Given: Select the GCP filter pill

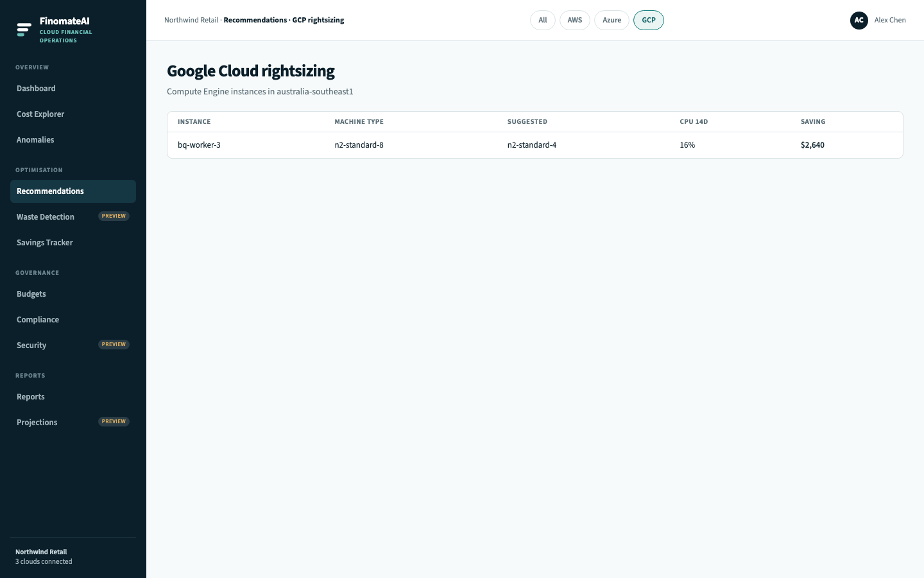Looking at the screenshot, I should pyautogui.click(x=649, y=21).
